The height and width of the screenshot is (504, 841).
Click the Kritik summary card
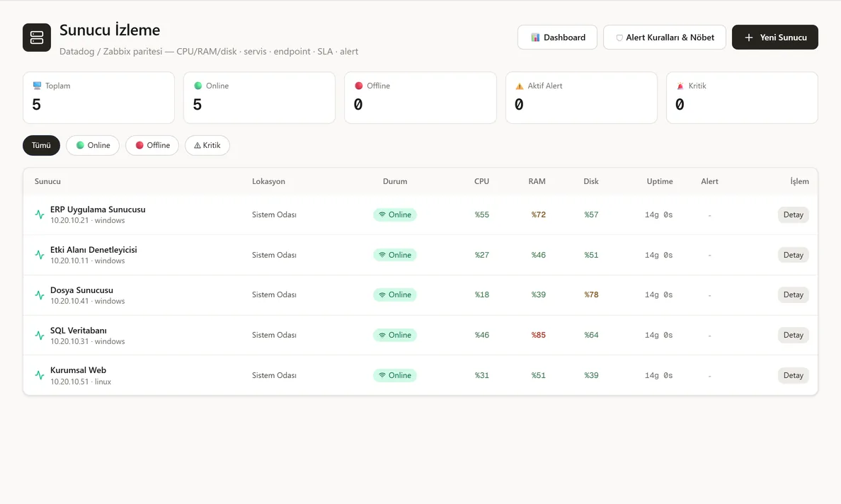[x=743, y=98]
